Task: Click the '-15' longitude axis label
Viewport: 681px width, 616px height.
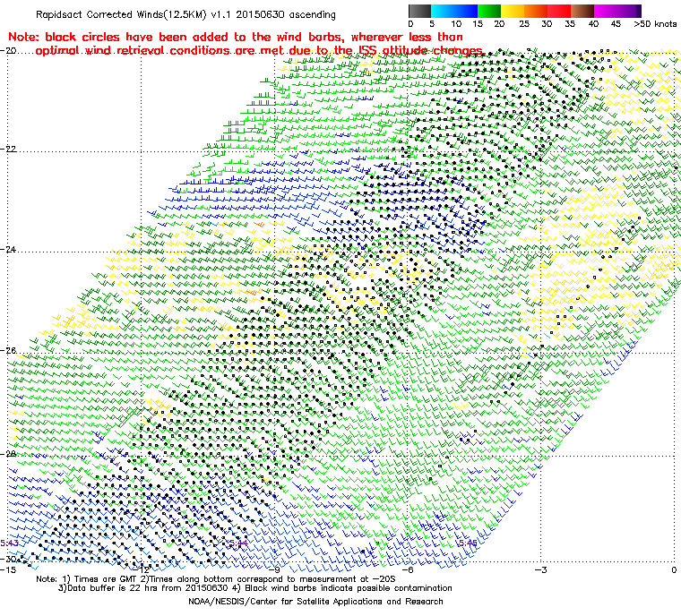Action: click(x=8, y=569)
